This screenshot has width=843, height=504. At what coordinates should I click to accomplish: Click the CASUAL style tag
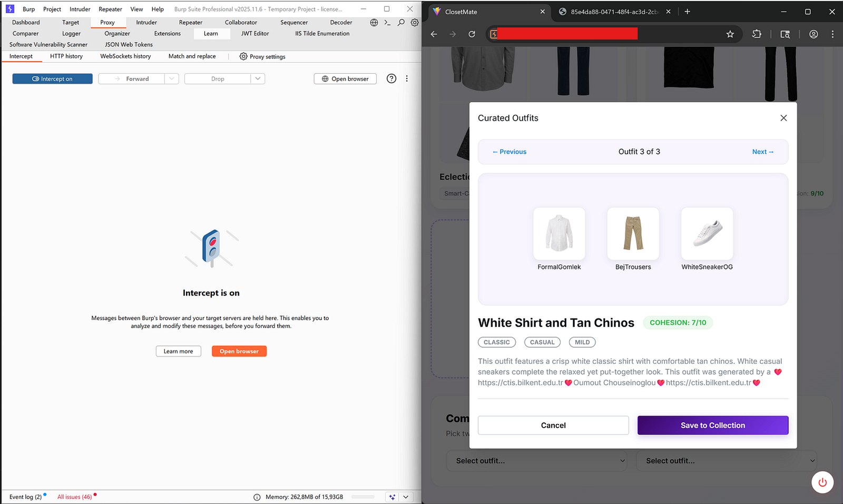pos(542,342)
